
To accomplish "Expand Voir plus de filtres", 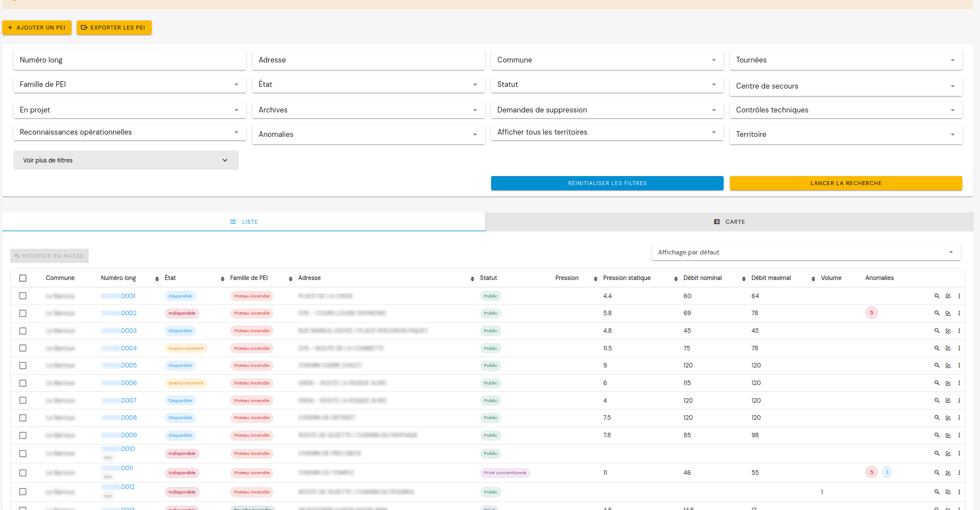I will (126, 160).
